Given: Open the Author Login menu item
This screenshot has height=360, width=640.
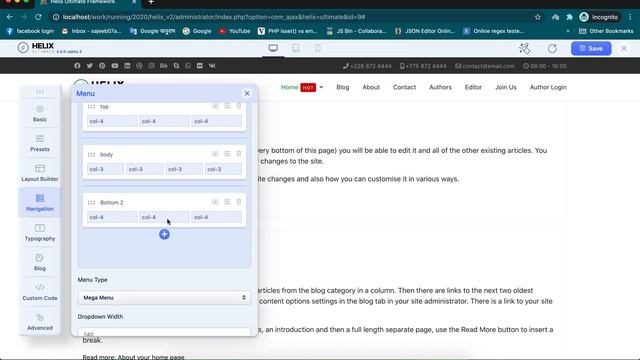Looking at the screenshot, I should (548, 87).
